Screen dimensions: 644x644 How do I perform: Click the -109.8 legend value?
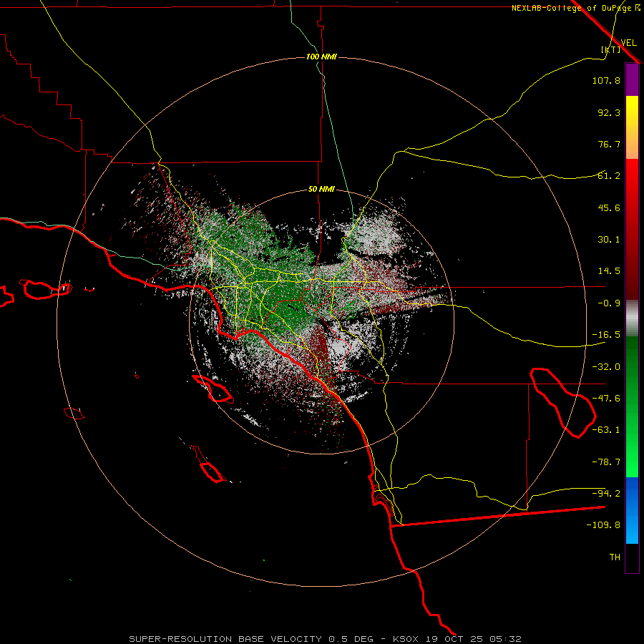tap(603, 525)
